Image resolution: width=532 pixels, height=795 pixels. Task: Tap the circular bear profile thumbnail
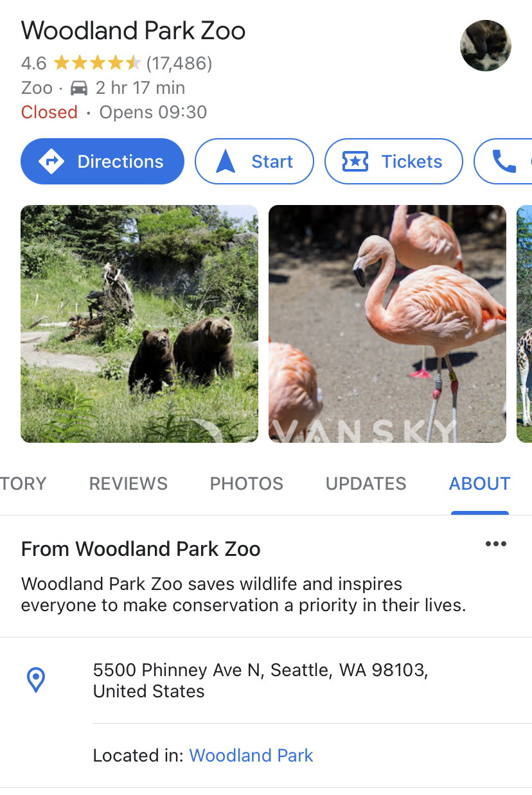pos(485,46)
